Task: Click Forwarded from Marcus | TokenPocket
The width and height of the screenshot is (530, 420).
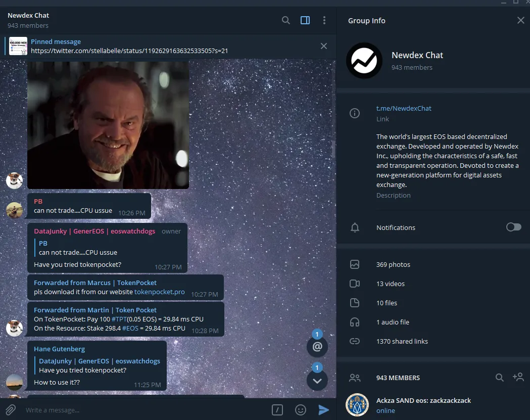Action: (95, 283)
